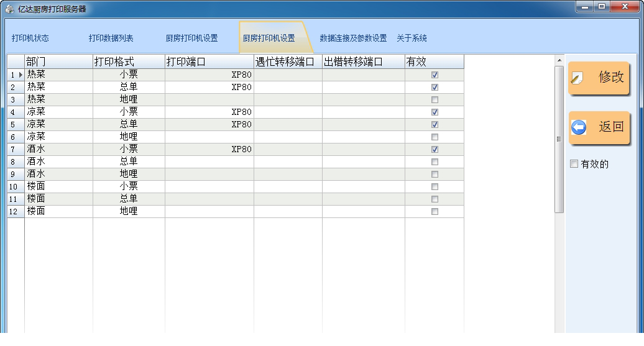Open the 数据连接及参数设置 tab
The width and height of the screenshot is (644, 346).
(353, 38)
